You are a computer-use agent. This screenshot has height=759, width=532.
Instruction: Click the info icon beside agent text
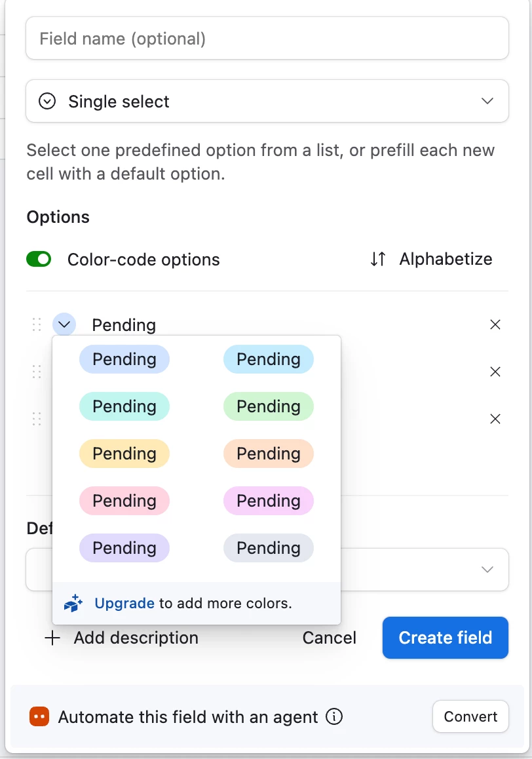click(334, 717)
